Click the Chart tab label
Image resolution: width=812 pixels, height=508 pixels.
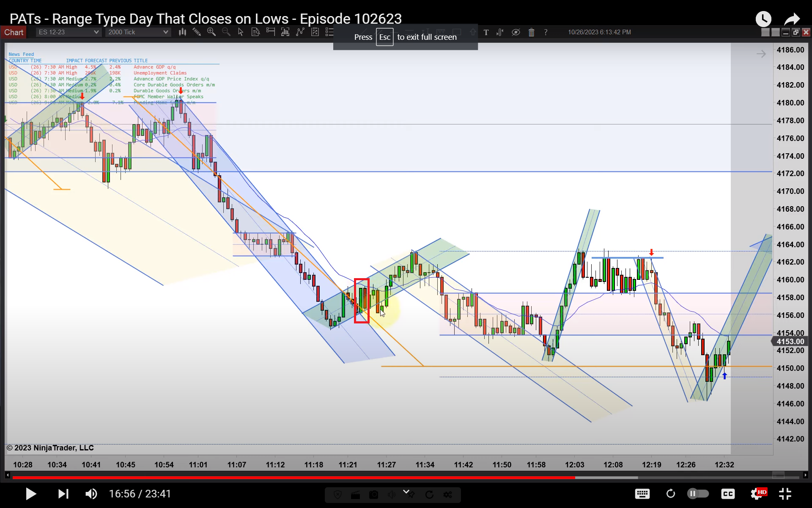(14, 32)
